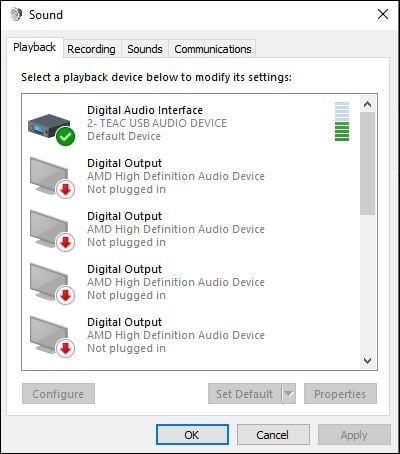Click the scroll down arrow in device list
Screen dimensions: 400x454
coord(367,360)
